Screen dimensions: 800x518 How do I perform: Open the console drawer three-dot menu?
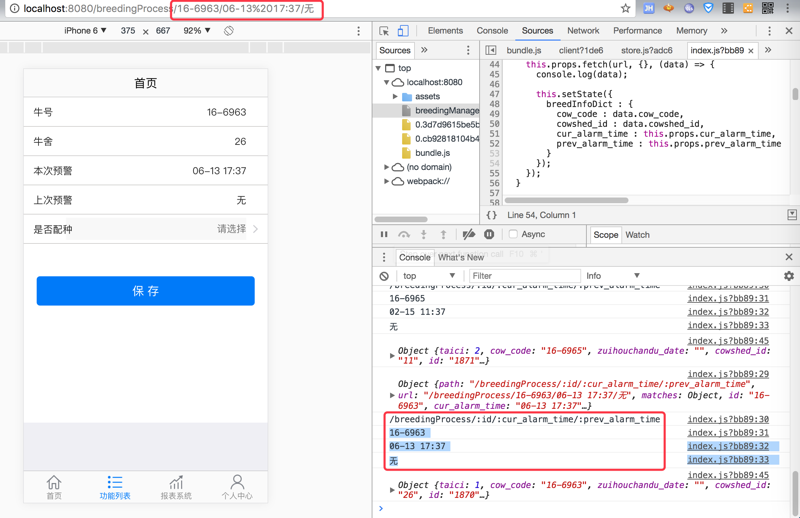(x=384, y=257)
